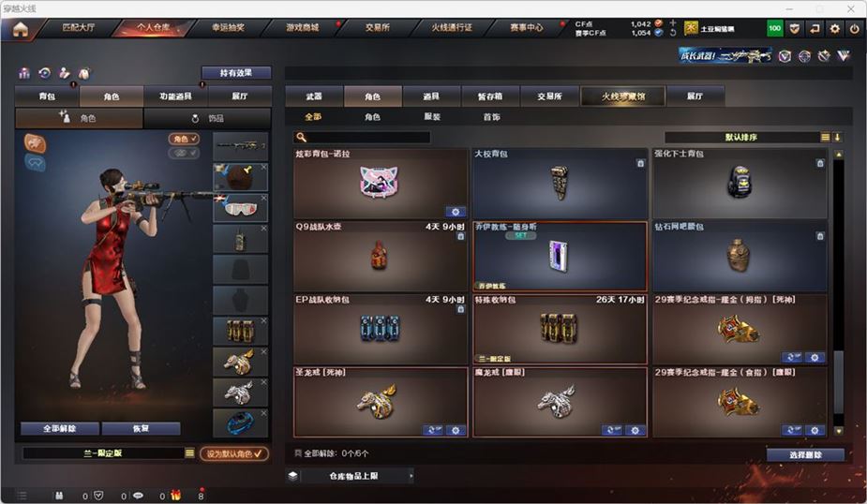The width and height of the screenshot is (867, 504).
Task: Click the power exit icon
Action: click(x=855, y=28)
